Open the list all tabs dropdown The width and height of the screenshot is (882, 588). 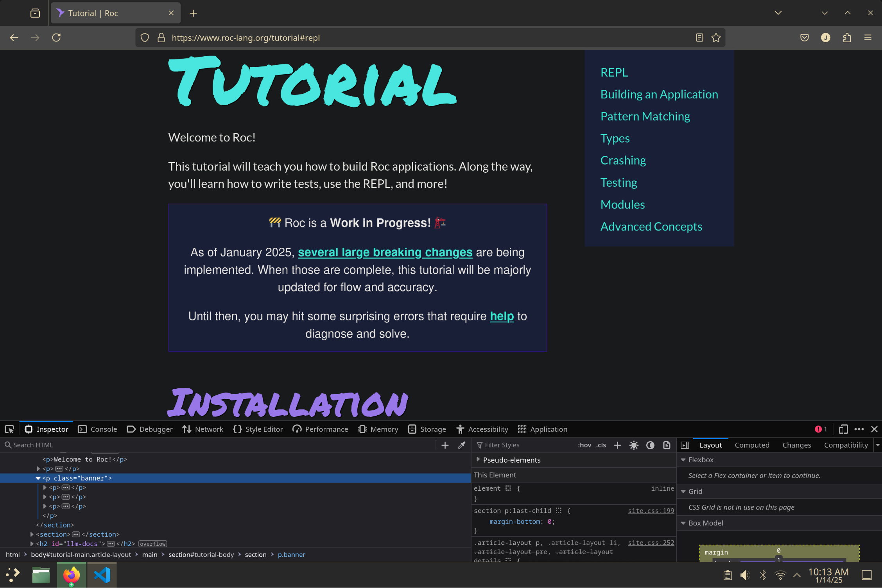pos(778,13)
